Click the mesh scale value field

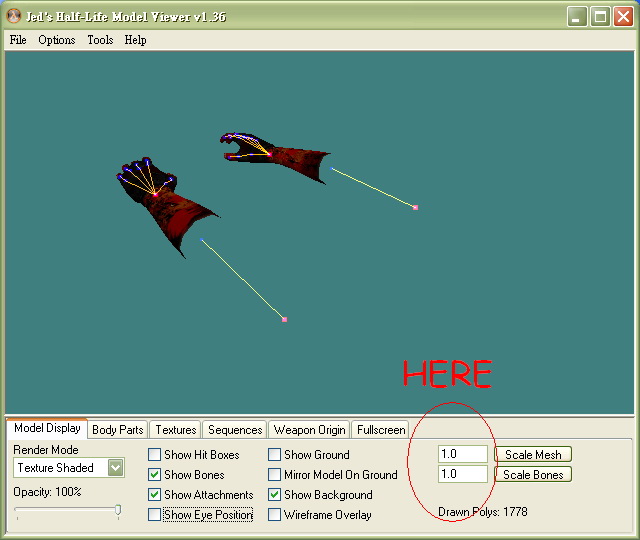click(x=463, y=454)
